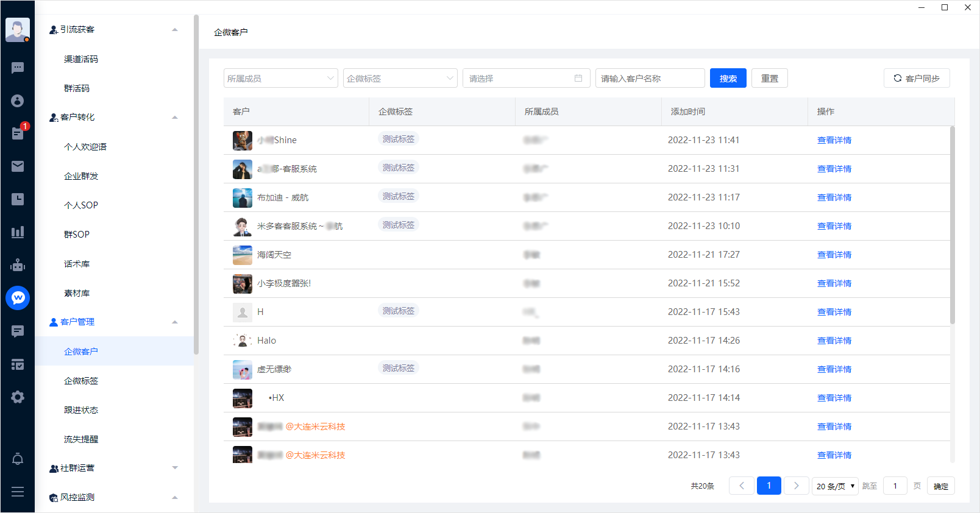The image size is (980, 513).
Task: Expand the 社群运营 menu section
Action: 175,468
